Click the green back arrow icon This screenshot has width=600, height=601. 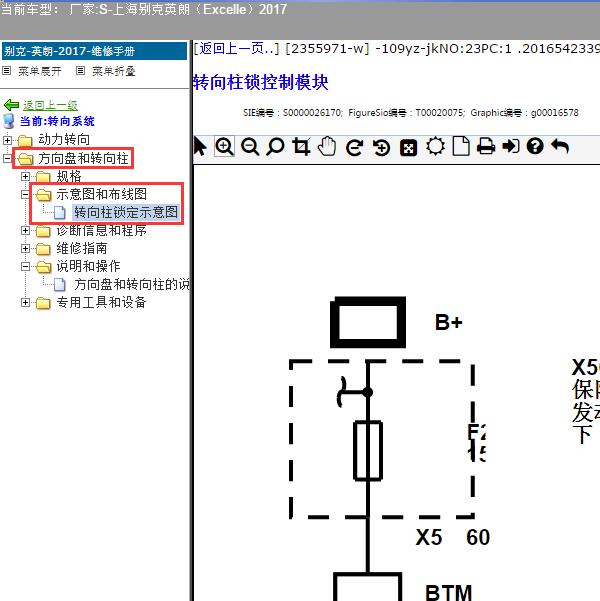pyautogui.click(x=11, y=105)
